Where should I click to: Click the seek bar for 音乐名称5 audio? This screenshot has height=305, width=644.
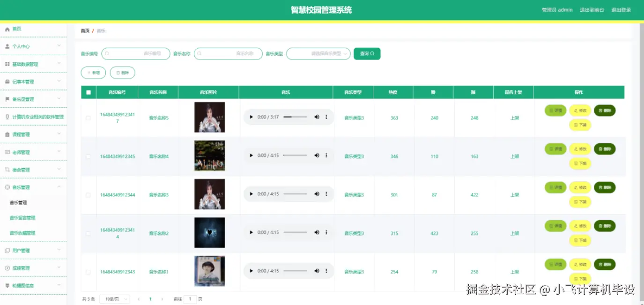[x=295, y=117]
